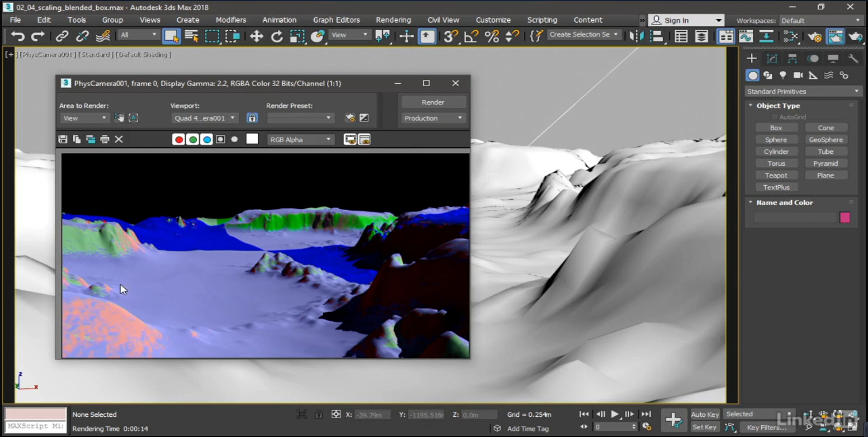The image size is (868, 437).
Task: Open the Utilities panel wrench tab
Action: (853, 58)
